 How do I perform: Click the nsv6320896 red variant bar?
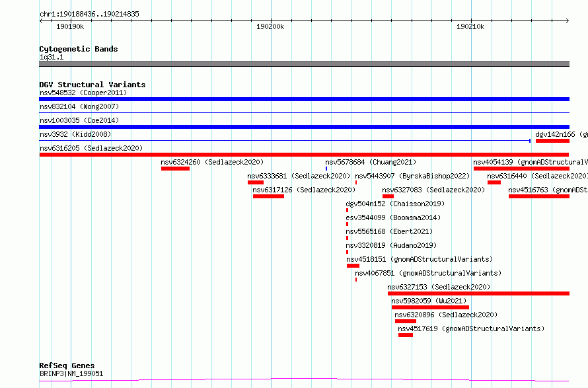click(x=406, y=321)
